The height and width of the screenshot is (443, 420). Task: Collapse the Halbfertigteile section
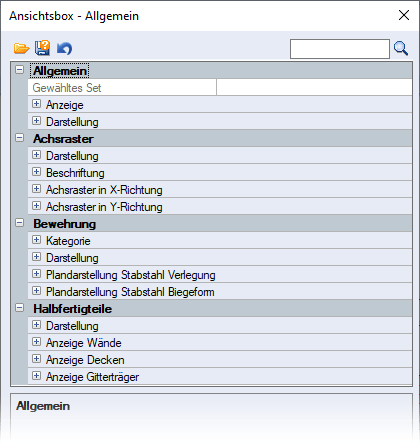tap(20, 308)
